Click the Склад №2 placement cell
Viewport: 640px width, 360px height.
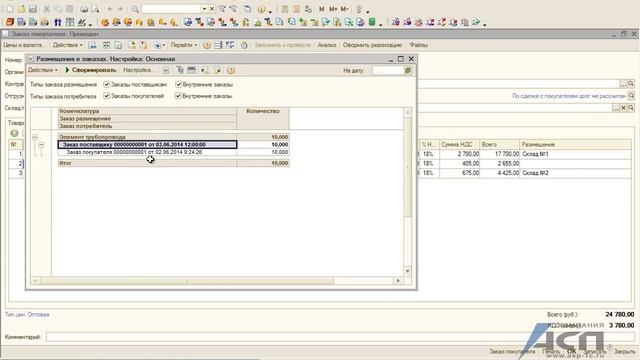[575, 173]
